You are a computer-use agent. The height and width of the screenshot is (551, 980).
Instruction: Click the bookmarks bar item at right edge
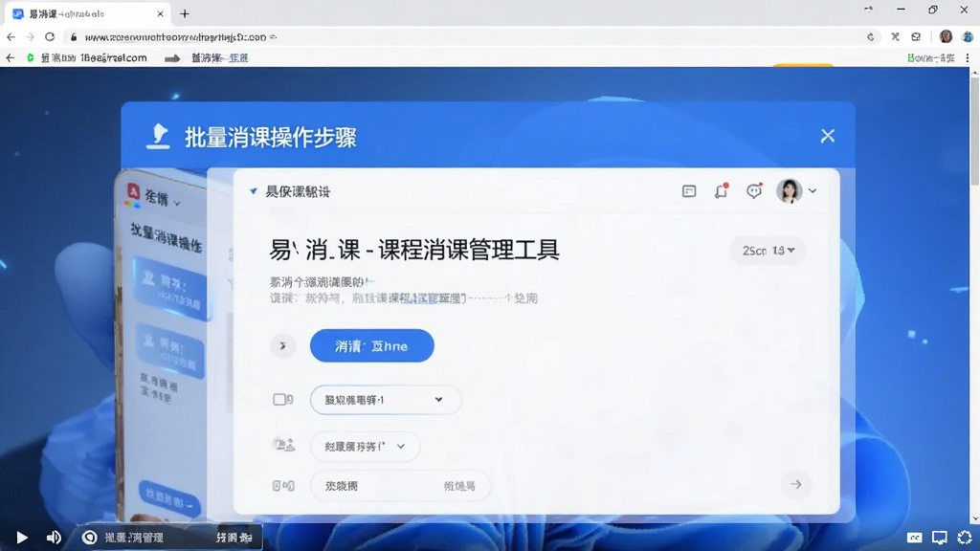931,57
